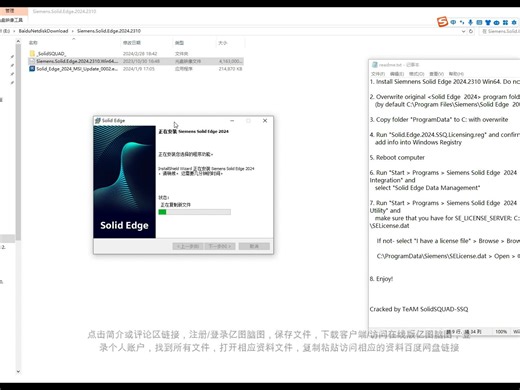This screenshot has width=520, height=390.
Task: Sort files by the 修改日期 column header
Action: [x=132, y=43]
